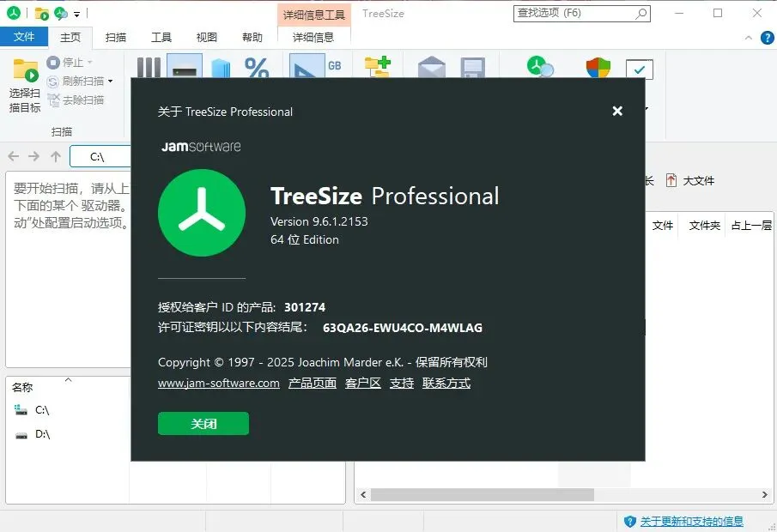
Task: Click the scrollbar left arrow
Action: [x=363, y=494]
